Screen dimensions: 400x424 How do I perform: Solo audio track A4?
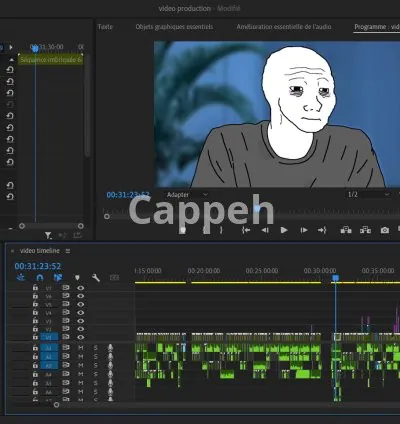coord(96,374)
